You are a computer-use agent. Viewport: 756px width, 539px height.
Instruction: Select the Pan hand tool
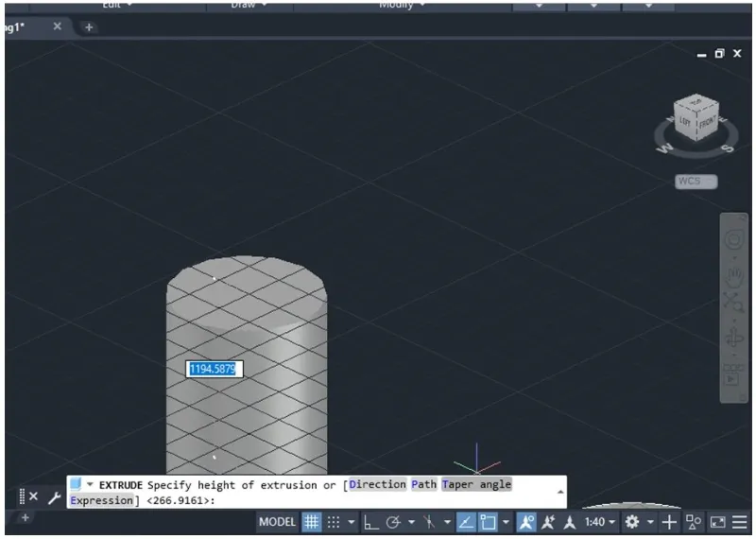[x=734, y=275]
